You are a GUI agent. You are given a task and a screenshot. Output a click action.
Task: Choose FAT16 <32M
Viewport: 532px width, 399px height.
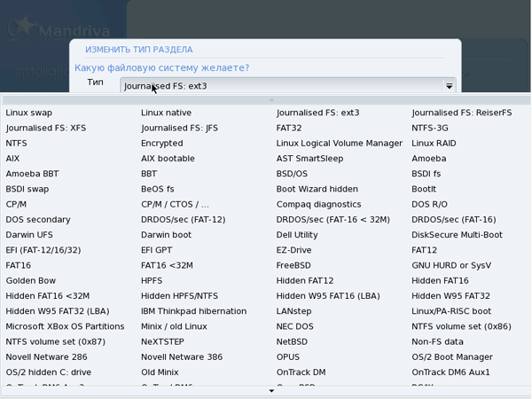coord(167,265)
